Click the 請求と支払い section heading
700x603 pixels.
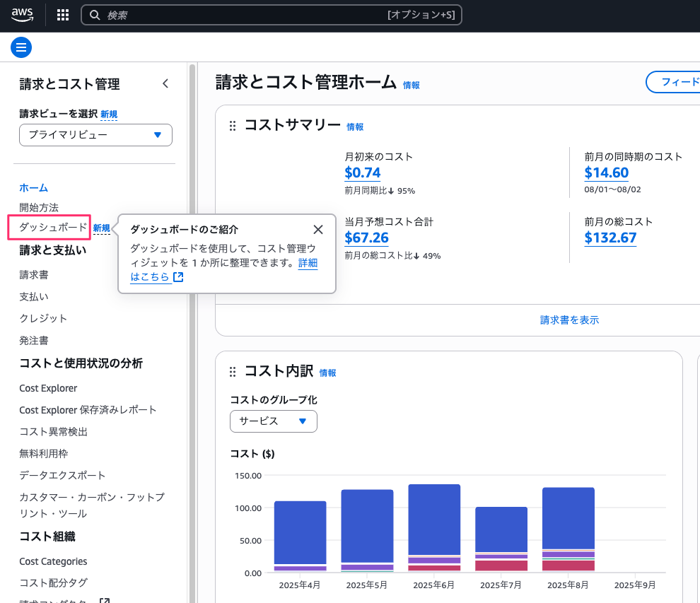pyautogui.click(x=53, y=250)
